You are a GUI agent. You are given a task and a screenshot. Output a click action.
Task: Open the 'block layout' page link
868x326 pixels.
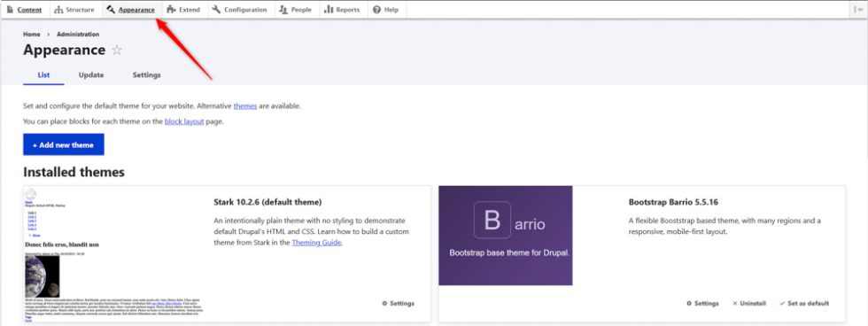coord(184,121)
